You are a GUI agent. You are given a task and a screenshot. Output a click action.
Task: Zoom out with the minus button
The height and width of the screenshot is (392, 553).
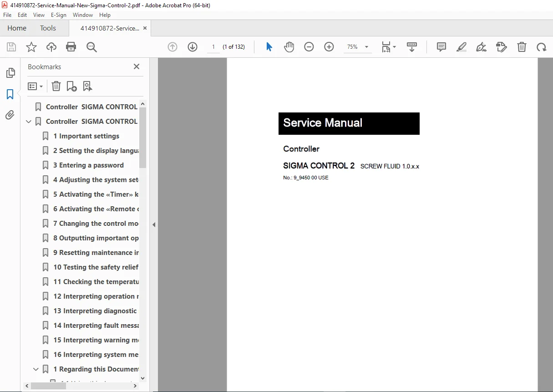click(309, 47)
